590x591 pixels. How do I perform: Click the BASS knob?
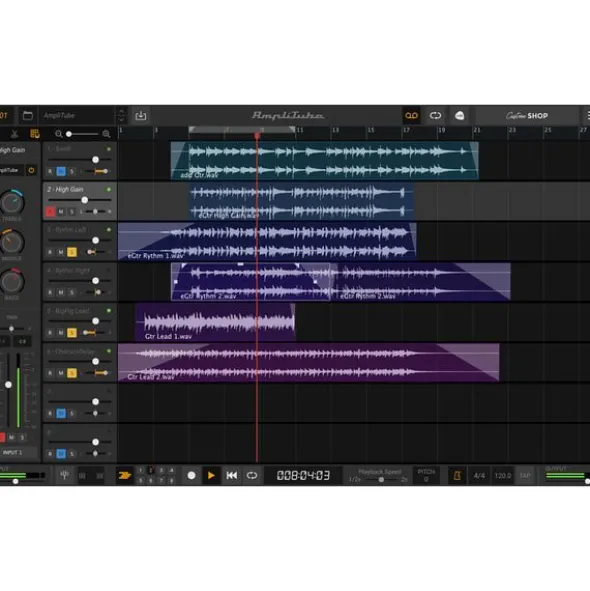[x=12, y=282]
